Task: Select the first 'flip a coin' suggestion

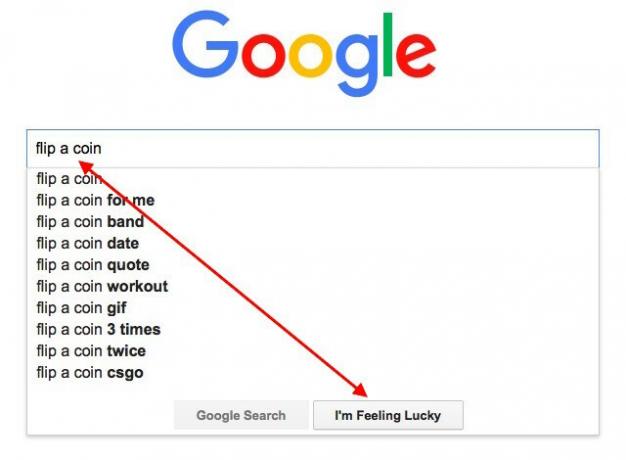Action: pyautogui.click(x=313, y=178)
